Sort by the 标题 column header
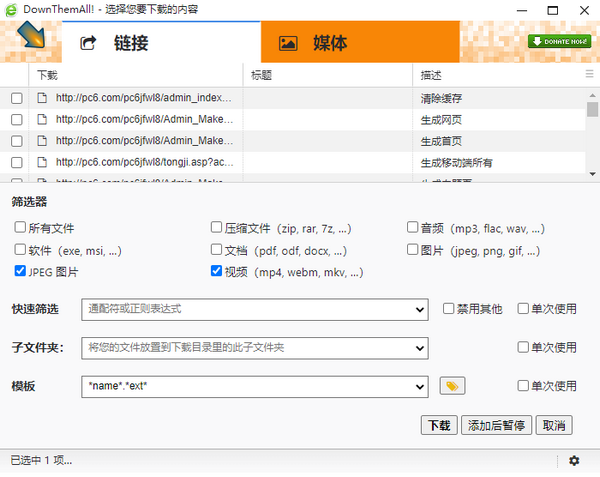Screen dimensions: 600x477 coord(328,75)
